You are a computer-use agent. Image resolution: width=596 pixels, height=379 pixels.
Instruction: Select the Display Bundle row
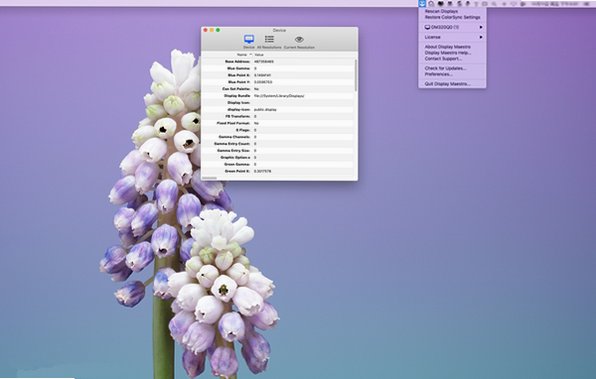pyautogui.click(x=278, y=96)
